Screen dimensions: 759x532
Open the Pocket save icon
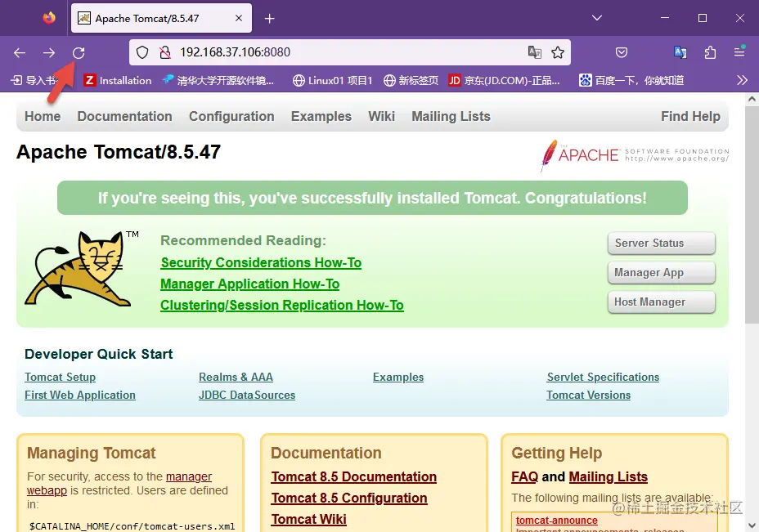coord(622,52)
